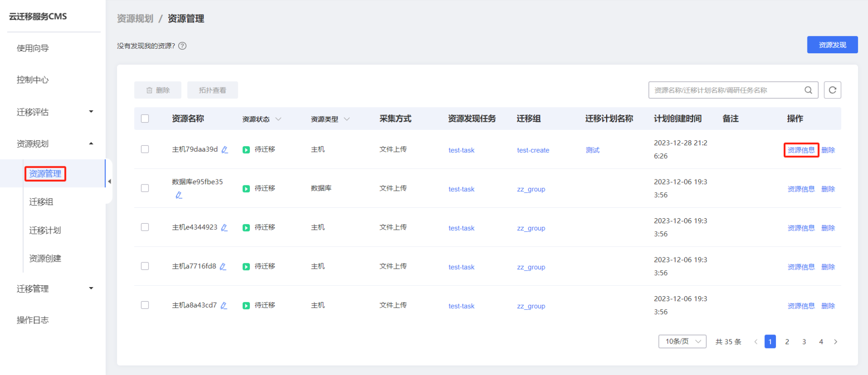Open 操作日志 in the sidebar
Image resolution: width=868 pixels, height=375 pixels.
(33, 320)
